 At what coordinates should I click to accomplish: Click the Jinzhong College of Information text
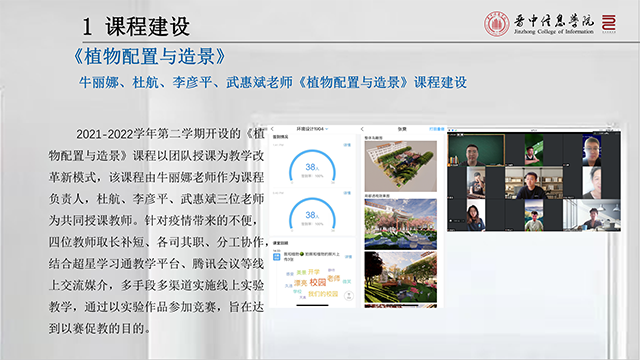(x=553, y=31)
